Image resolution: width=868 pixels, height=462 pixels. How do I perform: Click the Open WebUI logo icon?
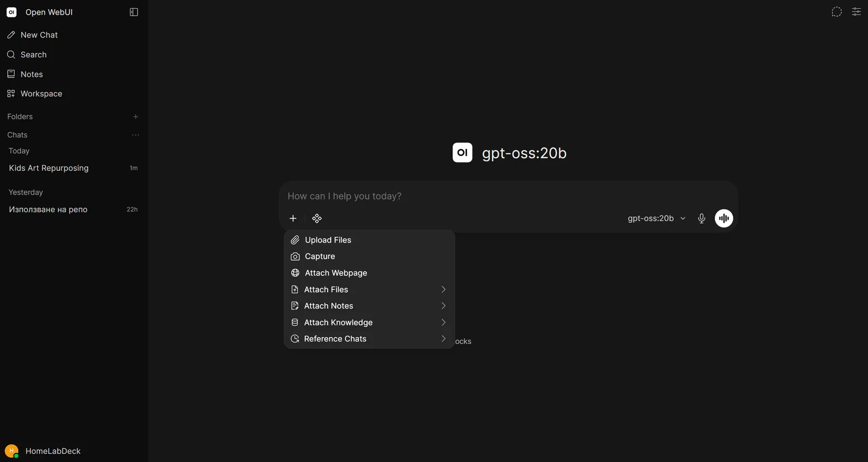click(x=11, y=12)
